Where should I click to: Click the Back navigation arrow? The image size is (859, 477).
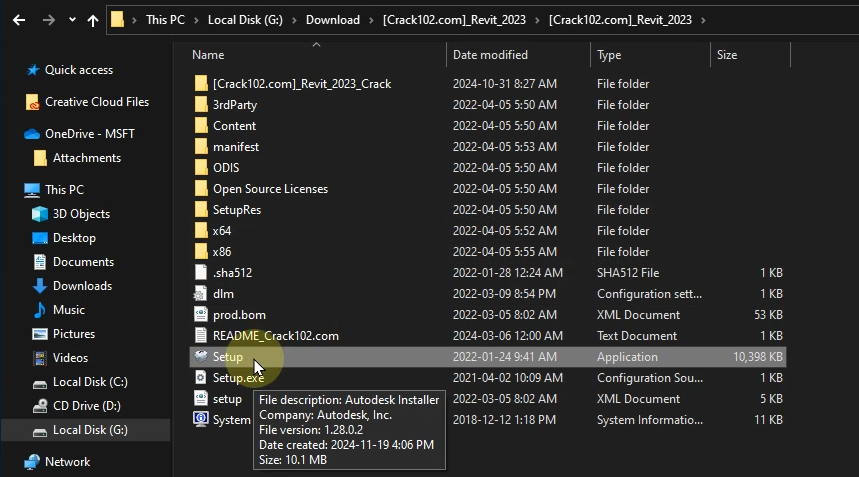[17, 20]
